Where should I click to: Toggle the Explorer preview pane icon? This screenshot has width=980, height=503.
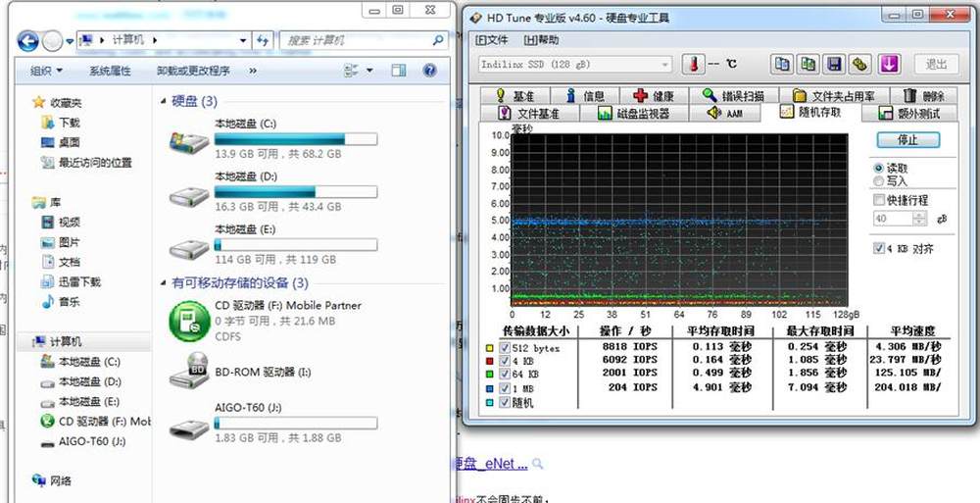pos(399,71)
